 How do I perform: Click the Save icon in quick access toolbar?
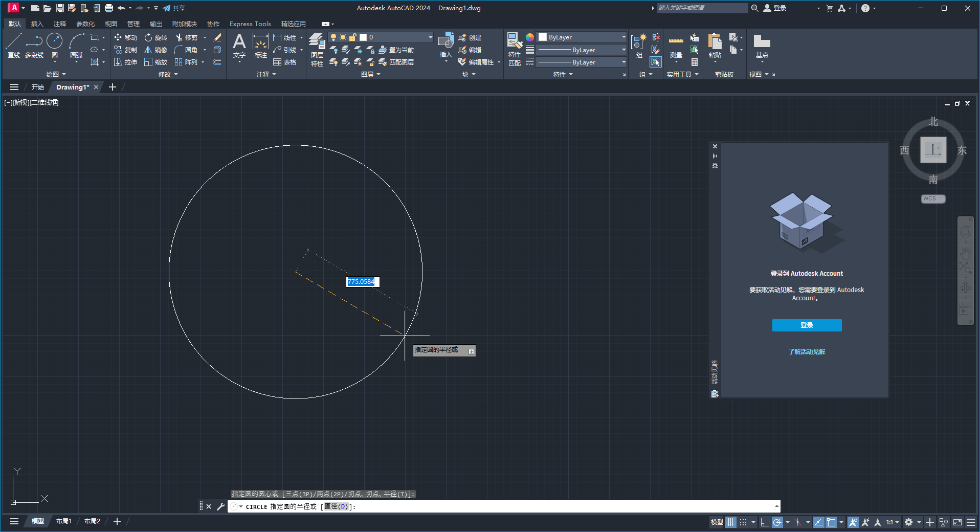[60, 8]
